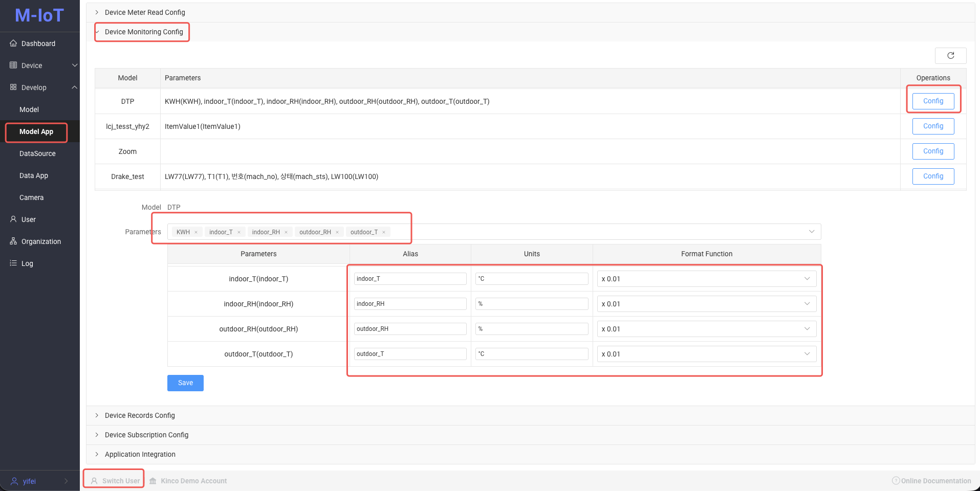Click the Dashboard home icon
The image size is (980, 491).
coord(13,43)
